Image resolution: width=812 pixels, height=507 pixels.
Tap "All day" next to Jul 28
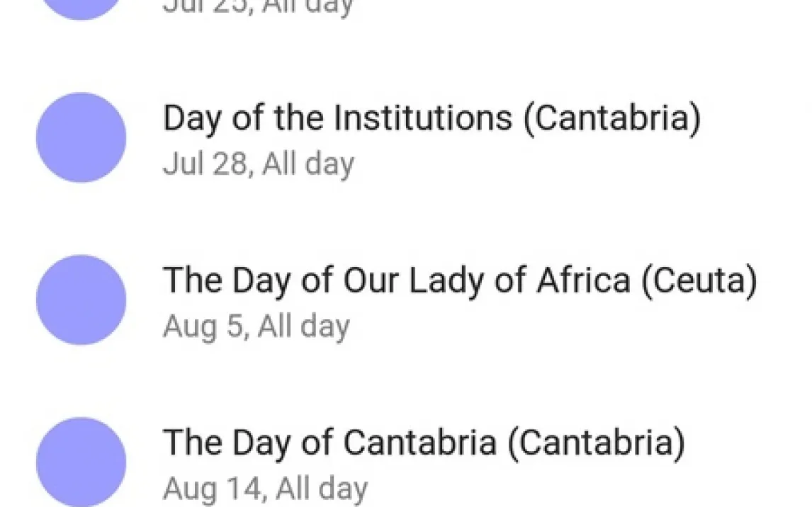click(308, 164)
